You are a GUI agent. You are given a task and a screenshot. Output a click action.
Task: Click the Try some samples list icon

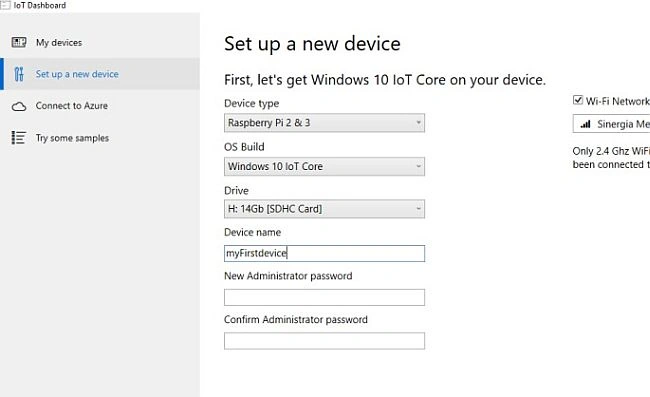(19, 138)
